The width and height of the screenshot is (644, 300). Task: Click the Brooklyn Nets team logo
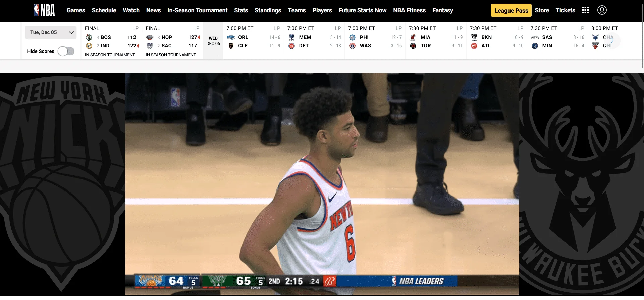[474, 37]
